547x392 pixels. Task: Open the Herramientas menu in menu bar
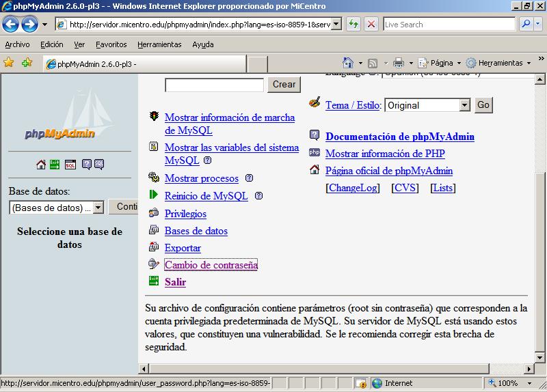click(x=159, y=44)
